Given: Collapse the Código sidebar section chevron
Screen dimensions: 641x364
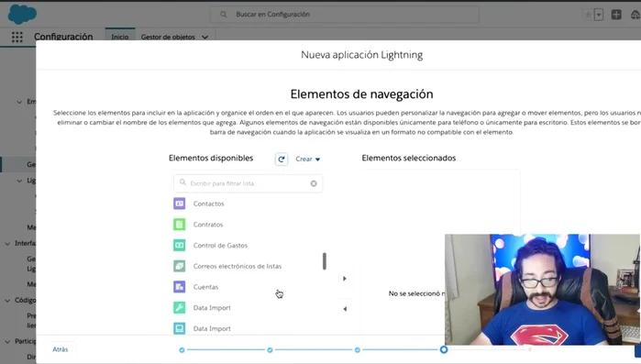Looking at the screenshot, I should pos(7,300).
